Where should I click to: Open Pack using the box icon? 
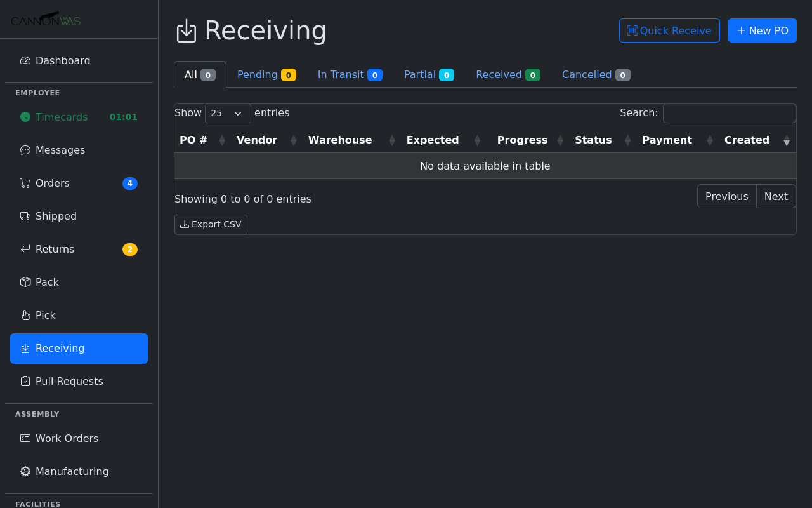[25, 282]
